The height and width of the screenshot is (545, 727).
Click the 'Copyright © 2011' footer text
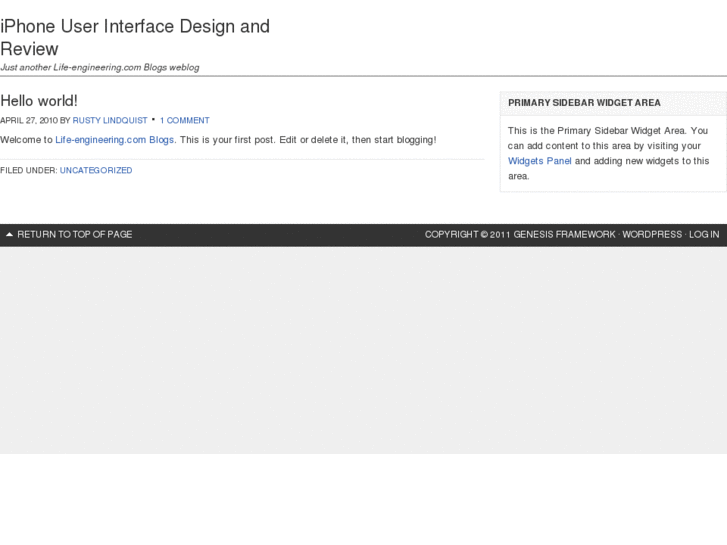[468, 234]
